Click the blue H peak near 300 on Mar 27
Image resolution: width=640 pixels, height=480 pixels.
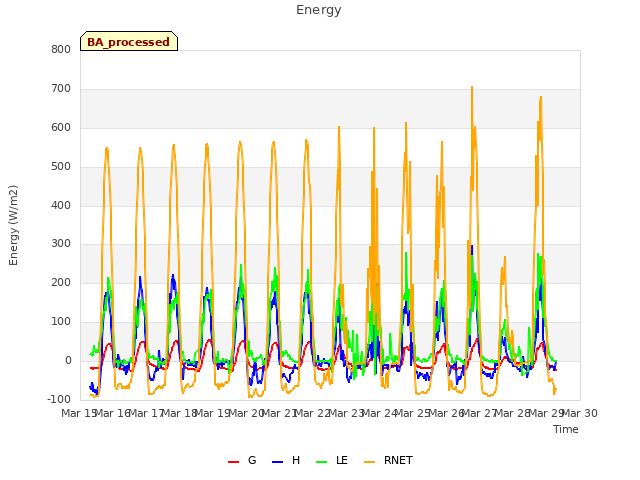point(472,246)
